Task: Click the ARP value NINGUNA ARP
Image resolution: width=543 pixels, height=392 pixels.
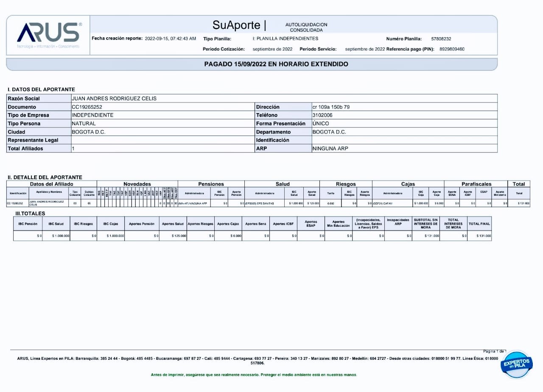Action: coord(330,149)
